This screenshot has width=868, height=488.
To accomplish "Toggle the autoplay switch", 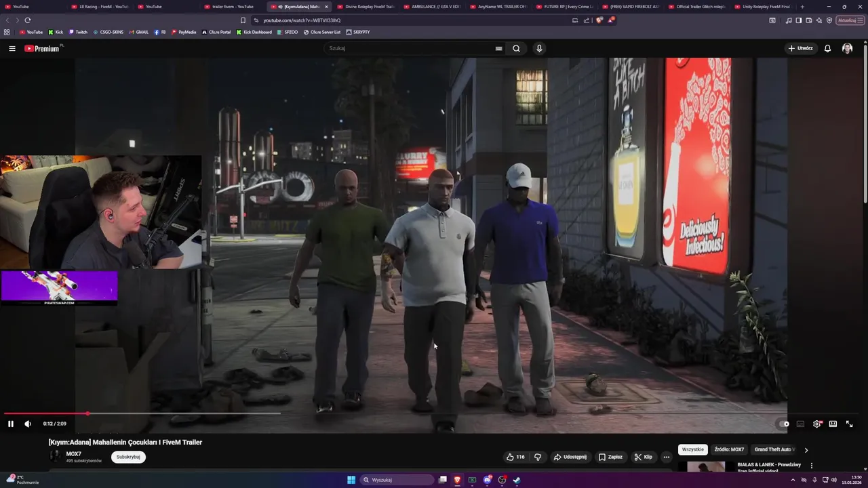I will (784, 424).
